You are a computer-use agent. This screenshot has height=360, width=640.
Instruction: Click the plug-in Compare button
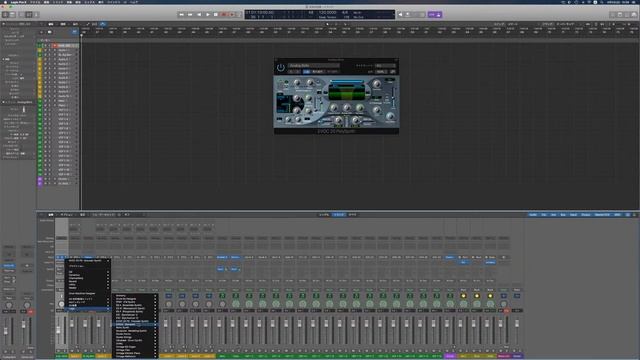pyautogui.click(x=306, y=71)
